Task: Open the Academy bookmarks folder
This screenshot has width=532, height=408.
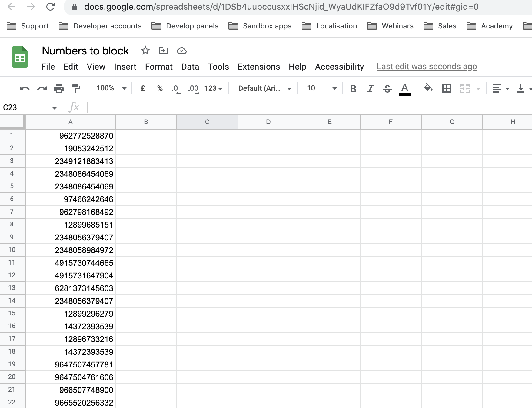Action: (490, 26)
